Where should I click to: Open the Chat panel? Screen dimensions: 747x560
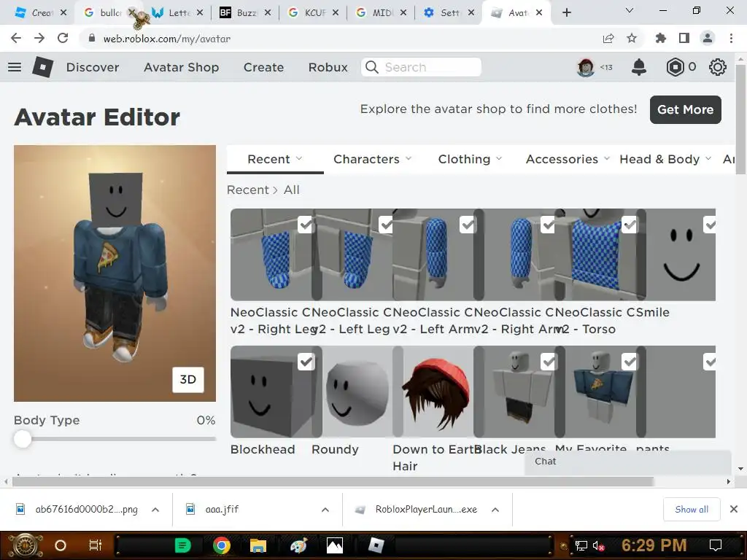628,462
